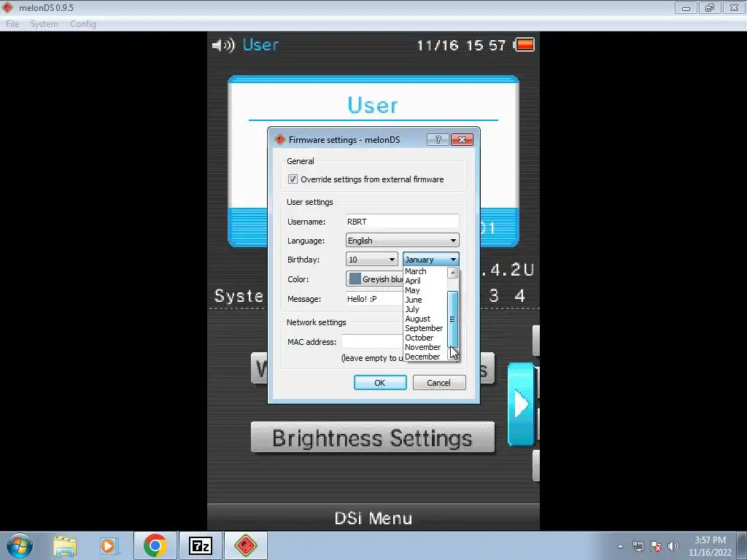This screenshot has width=747, height=560.
Task: Open the Config menu
Action: pyautogui.click(x=83, y=24)
